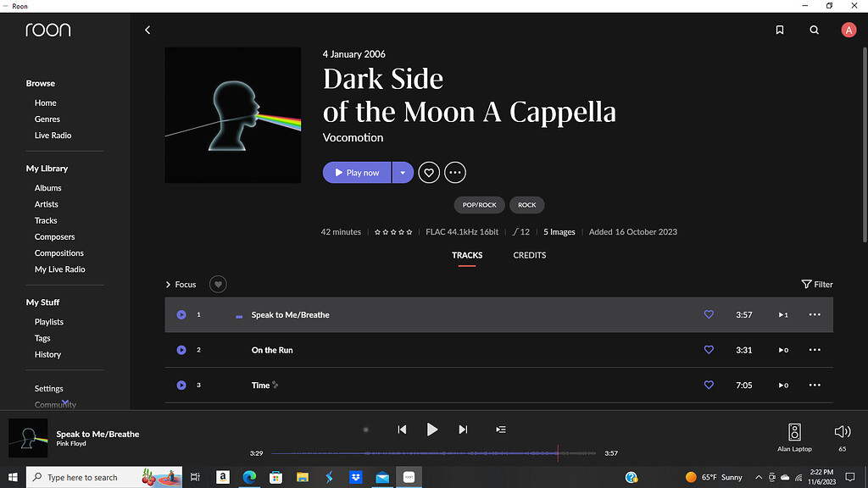This screenshot has width=868, height=488.
Task: Expand hidden icons in the system tray
Action: pyautogui.click(x=759, y=477)
